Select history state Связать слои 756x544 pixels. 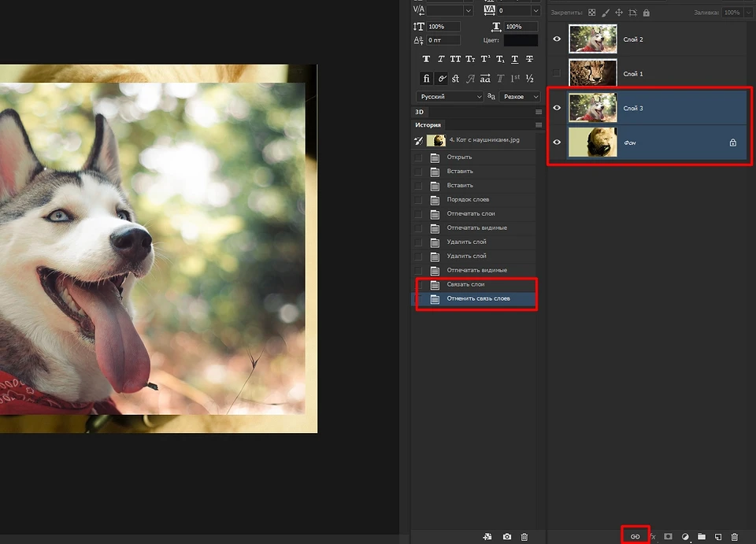[x=465, y=284]
